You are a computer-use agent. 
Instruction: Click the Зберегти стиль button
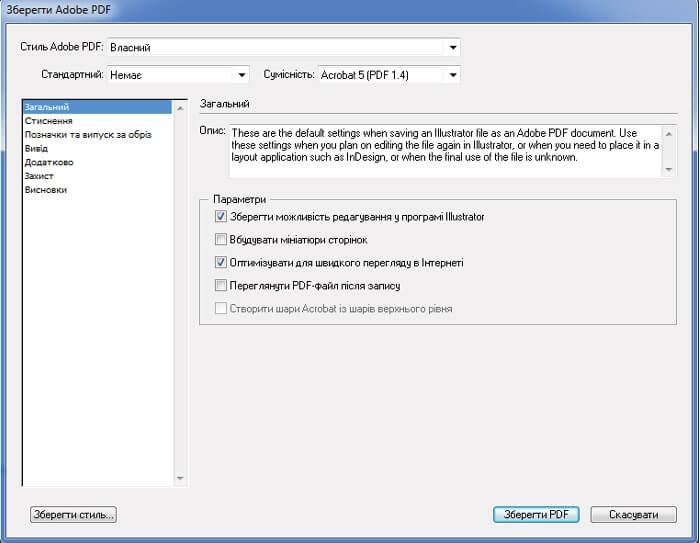(x=74, y=514)
